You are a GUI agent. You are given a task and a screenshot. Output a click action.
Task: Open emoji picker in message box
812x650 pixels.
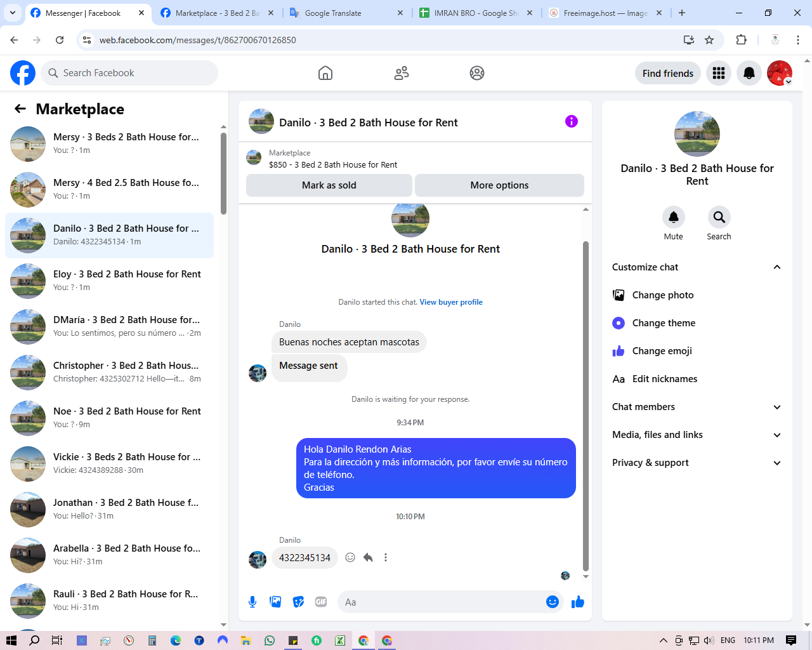[x=553, y=602]
